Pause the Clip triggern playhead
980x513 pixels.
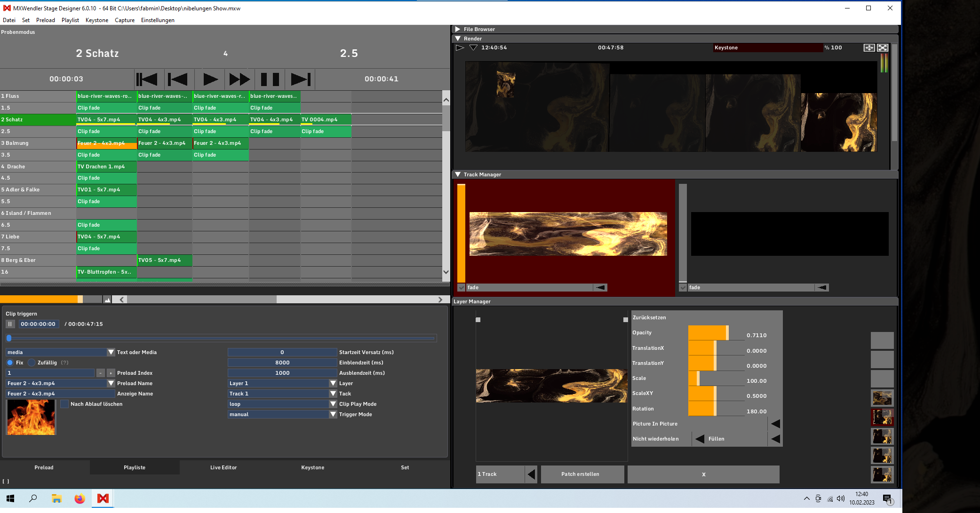pyautogui.click(x=10, y=324)
